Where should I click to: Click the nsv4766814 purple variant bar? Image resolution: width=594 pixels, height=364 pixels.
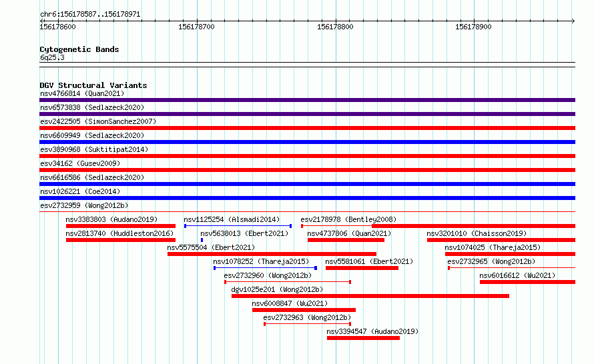click(x=307, y=100)
